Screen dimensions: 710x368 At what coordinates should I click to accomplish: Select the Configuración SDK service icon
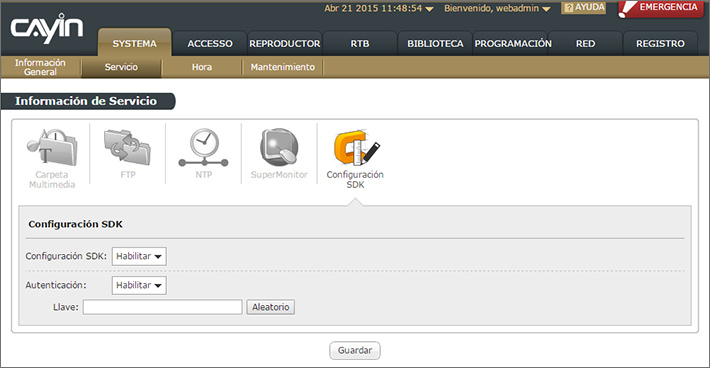355,159
